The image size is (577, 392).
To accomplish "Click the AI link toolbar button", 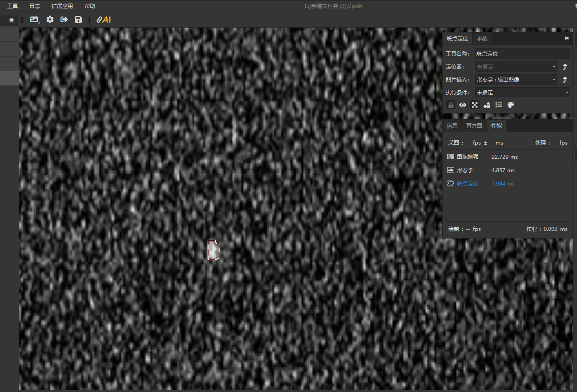I will coord(104,20).
